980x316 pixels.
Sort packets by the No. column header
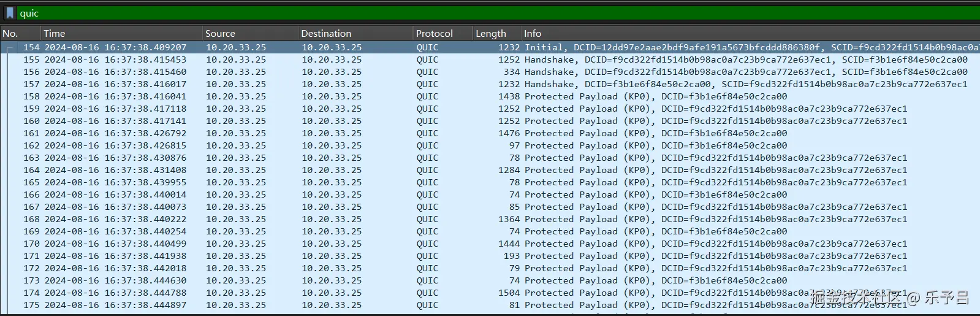[20, 33]
